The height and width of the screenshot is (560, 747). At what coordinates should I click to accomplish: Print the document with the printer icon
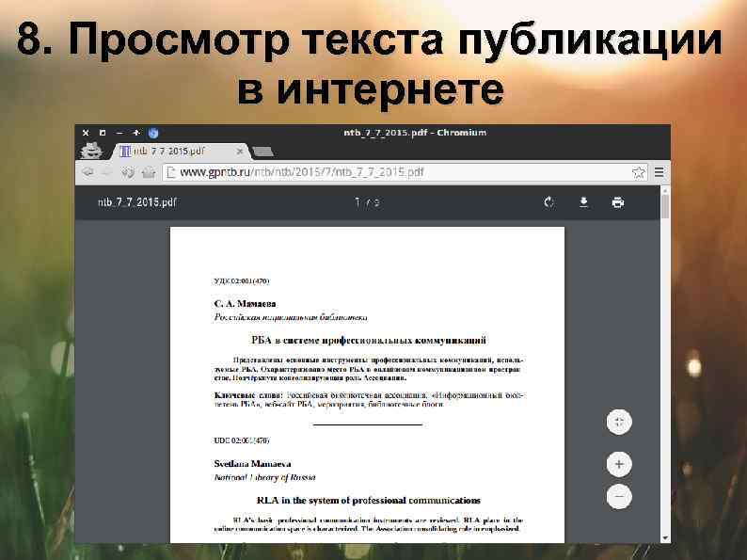tap(618, 202)
